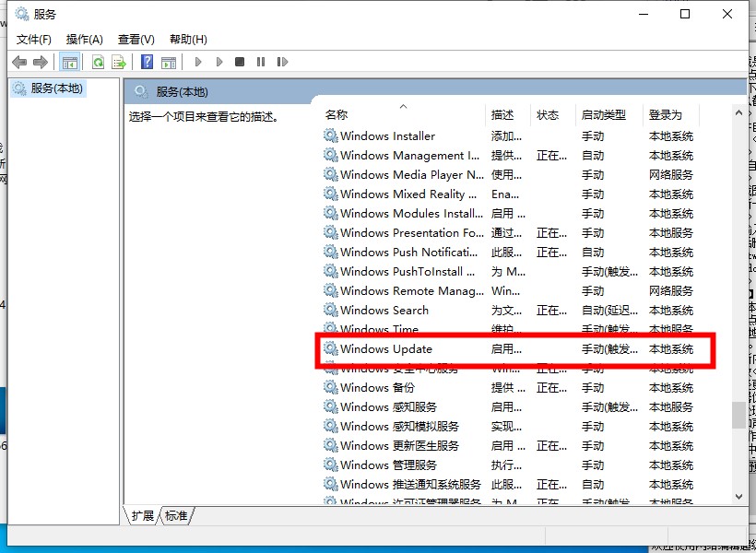Open Help via blue question mark icon
Image resolution: width=756 pixels, height=553 pixels.
click(x=147, y=62)
